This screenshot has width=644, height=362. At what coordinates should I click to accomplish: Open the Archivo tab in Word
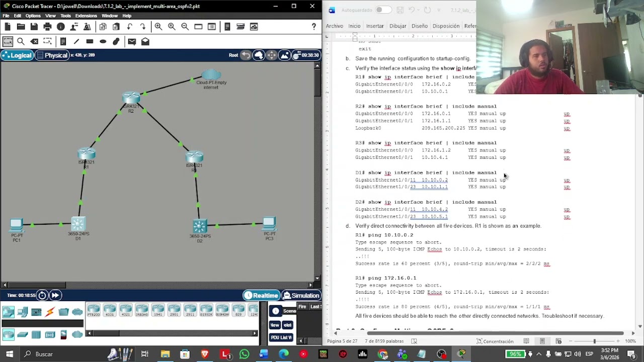point(334,26)
